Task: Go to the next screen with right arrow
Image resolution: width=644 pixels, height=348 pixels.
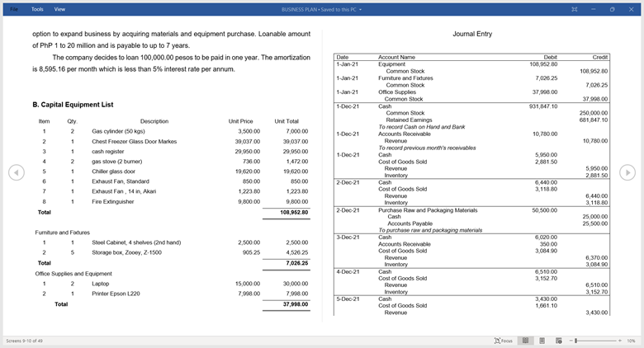Action: [x=627, y=172]
